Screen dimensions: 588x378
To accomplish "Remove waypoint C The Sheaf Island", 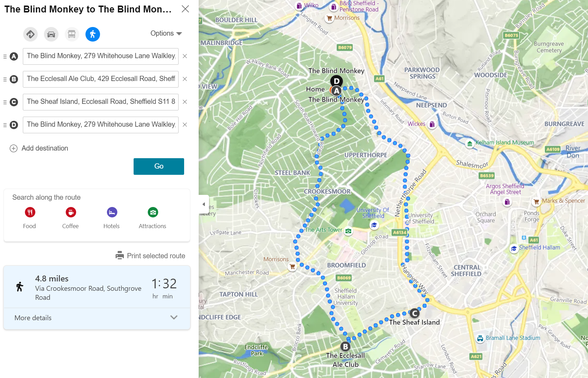I will [x=185, y=102].
